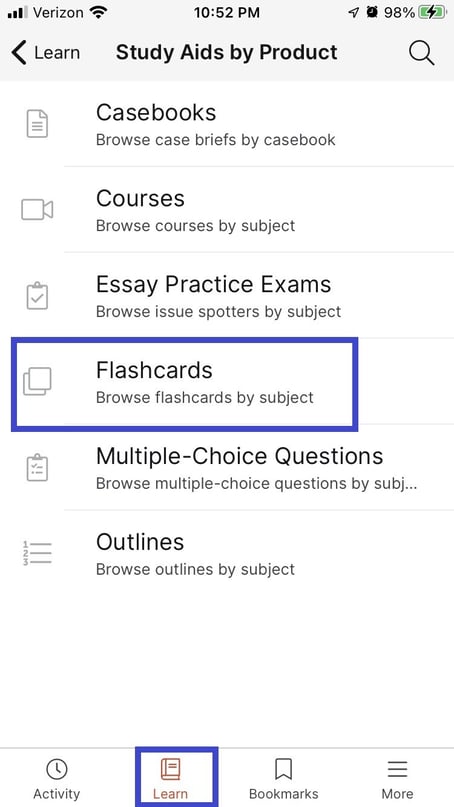Tap the back chevron icon
The width and height of the screenshot is (454, 807).
click(x=19, y=52)
